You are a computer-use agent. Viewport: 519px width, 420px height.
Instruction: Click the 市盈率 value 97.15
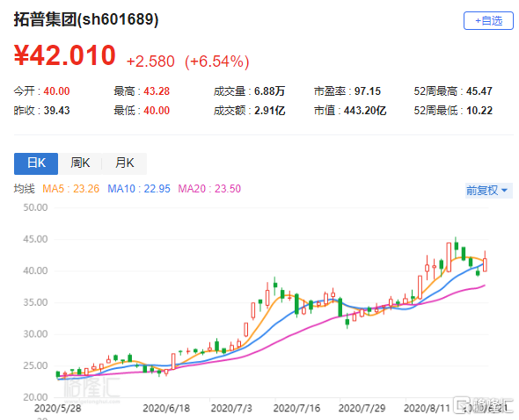(368, 91)
